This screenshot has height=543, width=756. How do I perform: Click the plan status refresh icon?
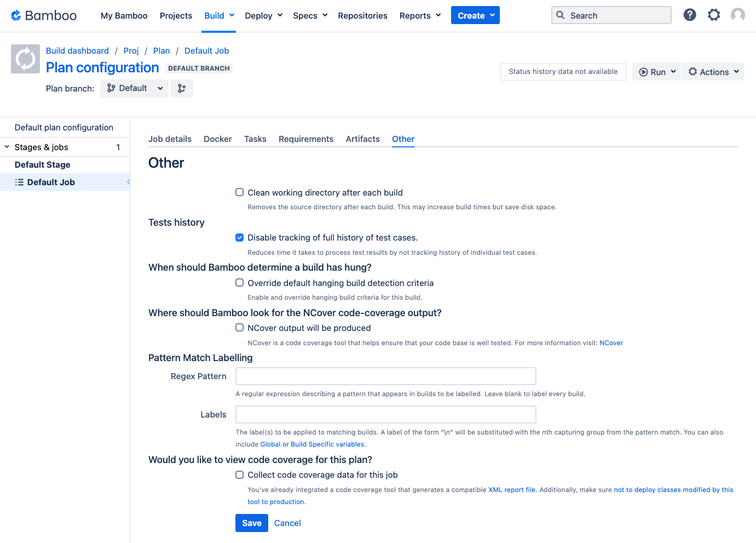25,59
